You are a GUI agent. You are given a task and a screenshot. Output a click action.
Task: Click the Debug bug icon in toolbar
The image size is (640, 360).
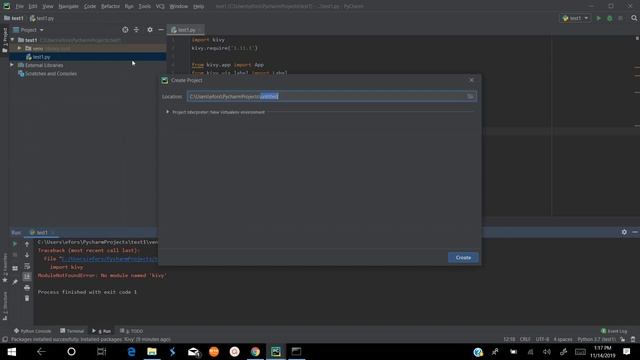(x=609, y=18)
